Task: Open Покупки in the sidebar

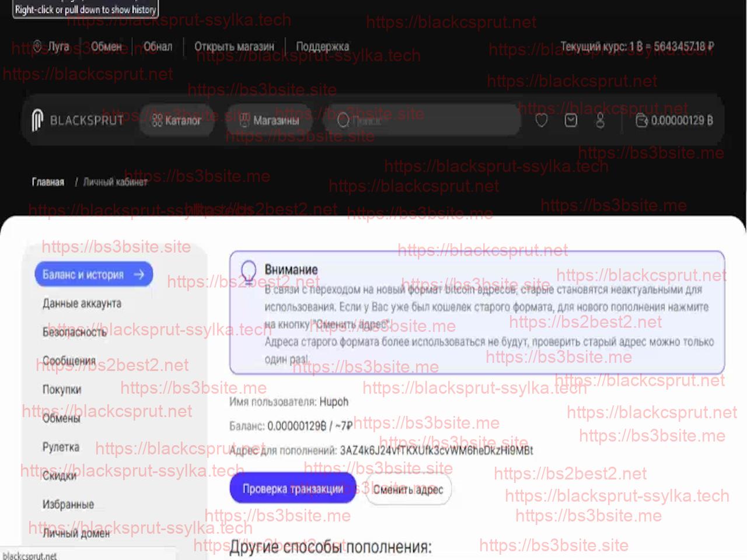Action: point(61,389)
